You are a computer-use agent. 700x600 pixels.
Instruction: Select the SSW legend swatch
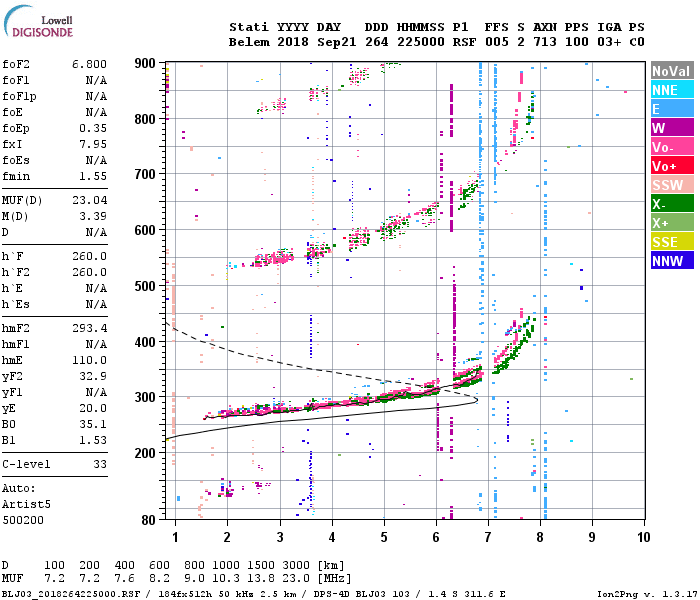coord(672,185)
